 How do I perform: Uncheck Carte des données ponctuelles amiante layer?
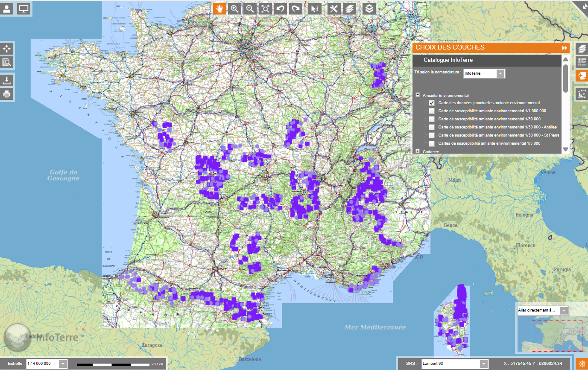(x=432, y=103)
